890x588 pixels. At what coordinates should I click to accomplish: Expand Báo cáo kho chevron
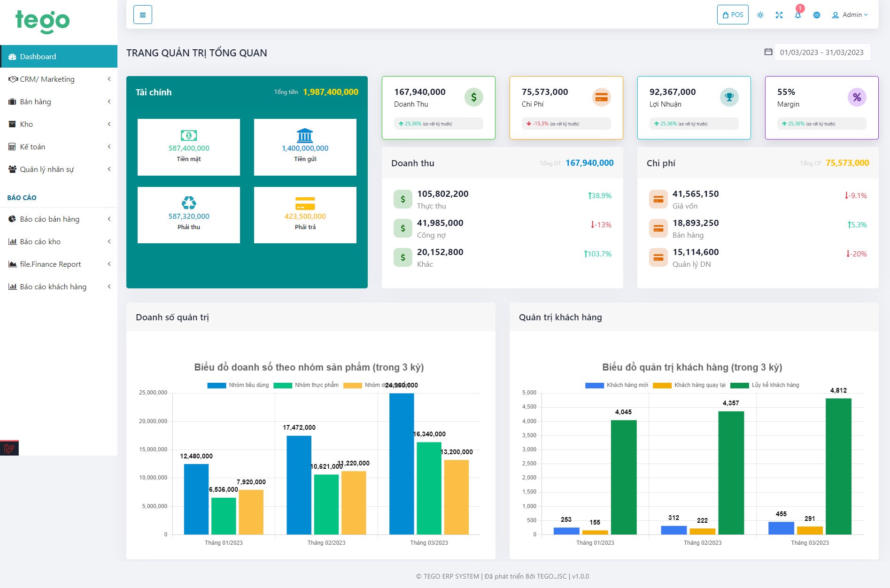pyautogui.click(x=109, y=241)
